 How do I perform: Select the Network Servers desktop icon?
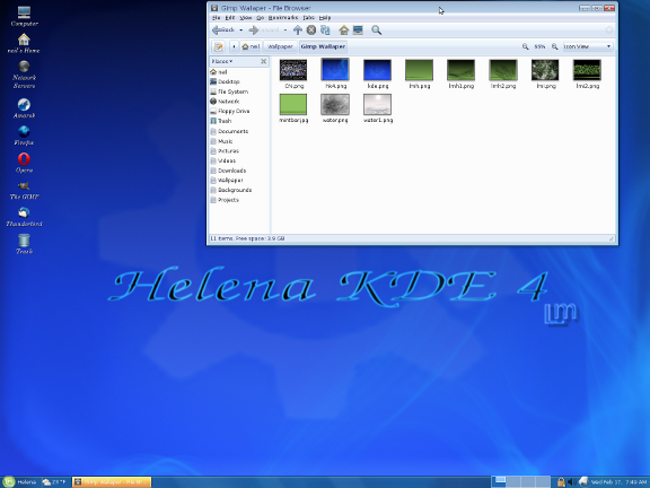24,75
